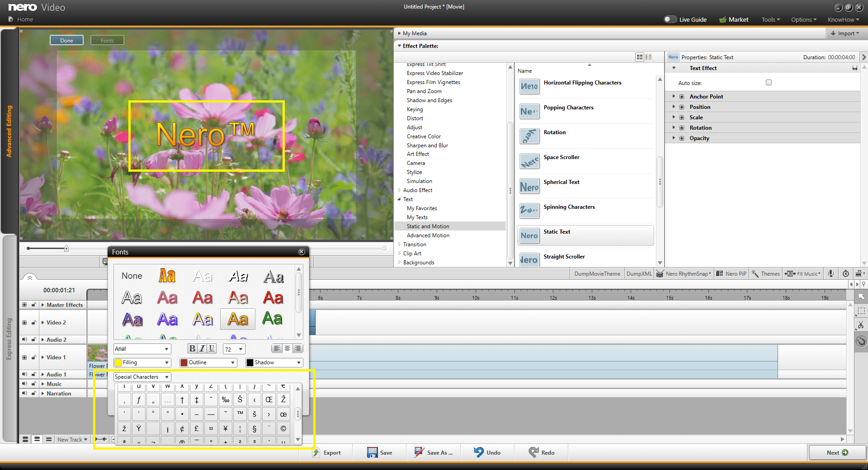Toggle the Live Guide switch
The height and width of the screenshot is (470, 868).
pyautogui.click(x=670, y=19)
